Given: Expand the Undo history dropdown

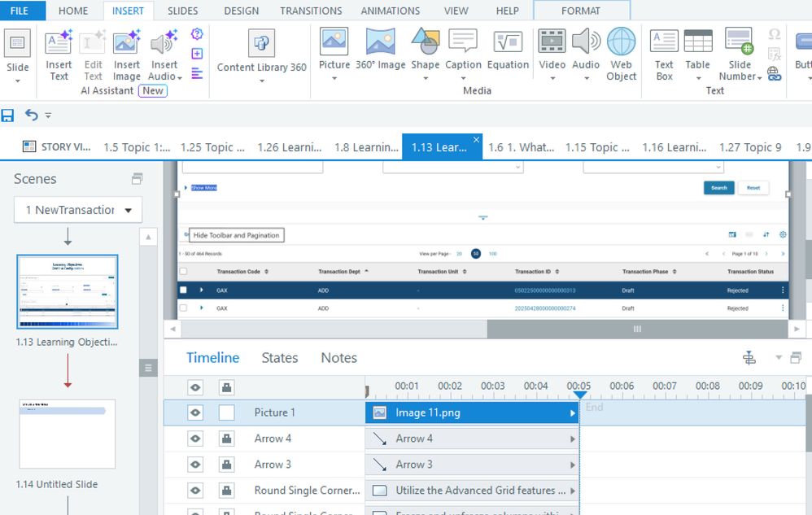Looking at the screenshot, I should pyautogui.click(x=48, y=116).
